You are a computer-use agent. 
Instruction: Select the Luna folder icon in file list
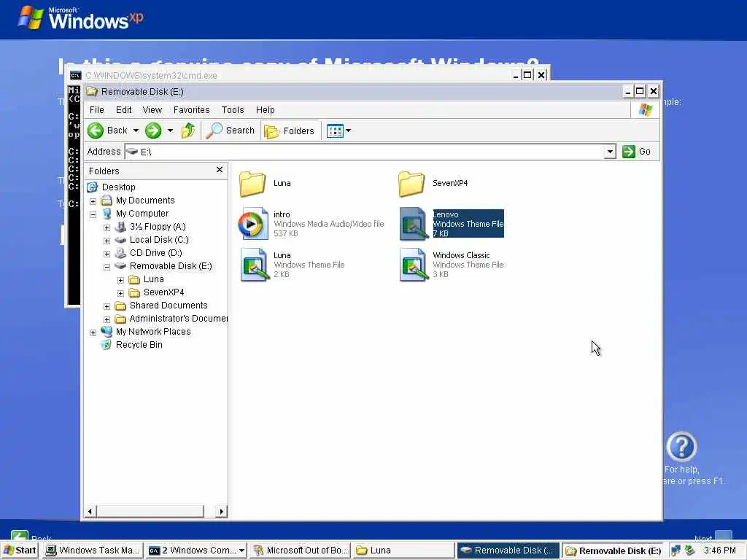[252, 184]
